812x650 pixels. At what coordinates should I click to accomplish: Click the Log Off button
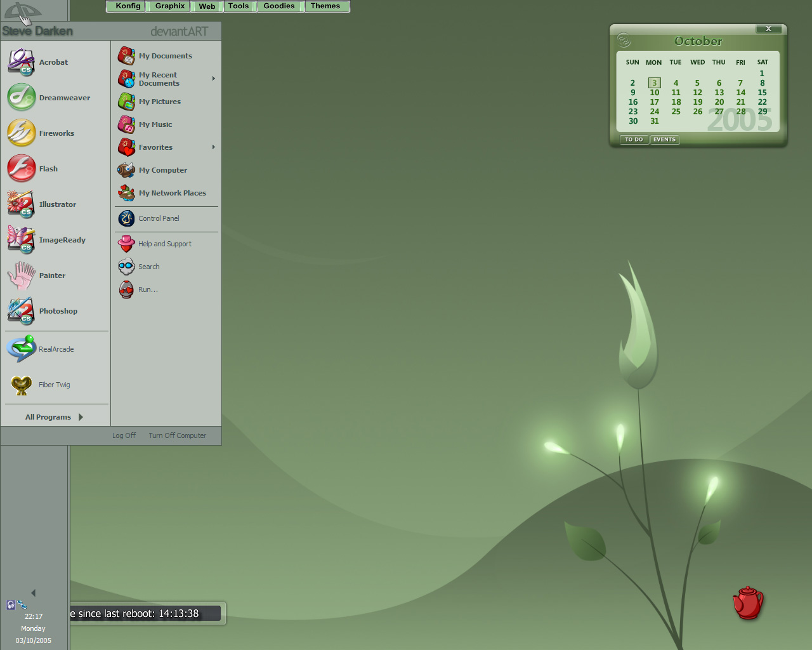pyautogui.click(x=124, y=435)
